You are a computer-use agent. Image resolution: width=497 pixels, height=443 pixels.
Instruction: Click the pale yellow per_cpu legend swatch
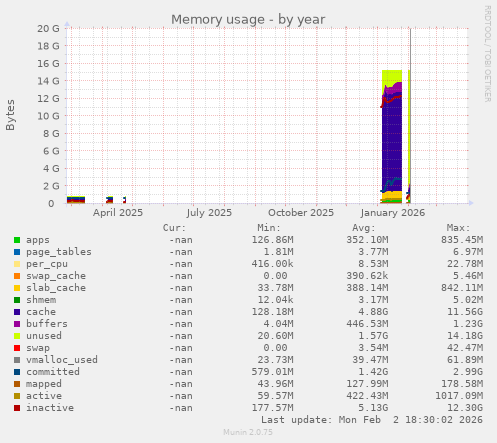tap(17, 264)
